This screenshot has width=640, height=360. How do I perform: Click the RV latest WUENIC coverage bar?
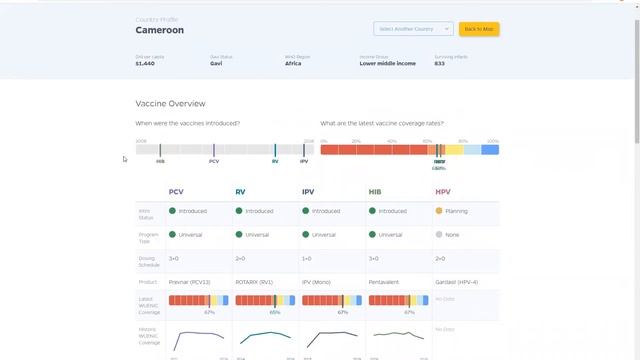(x=265, y=300)
